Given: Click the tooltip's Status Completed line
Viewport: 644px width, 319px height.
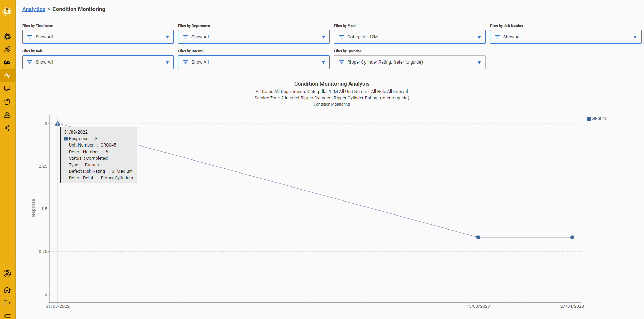Looking at the screenshot, I should tap(88, 158).
